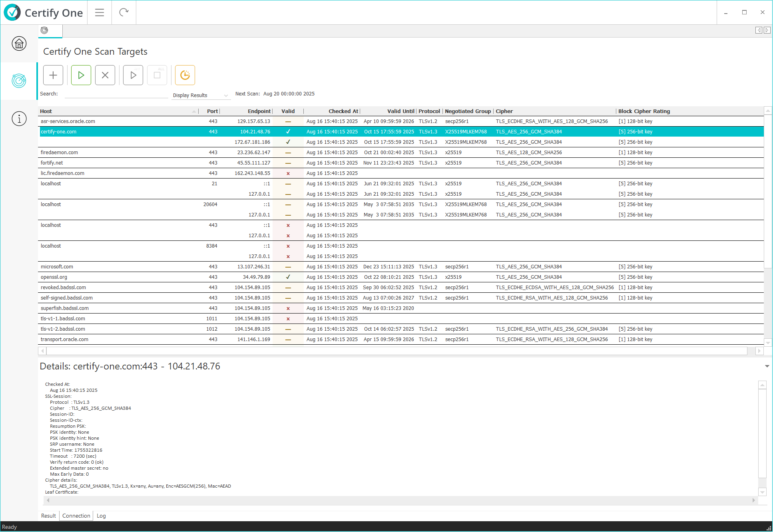This screenshot has height=532, width=773.
Task: Open the hamburger menu
Action: (100, 12)
